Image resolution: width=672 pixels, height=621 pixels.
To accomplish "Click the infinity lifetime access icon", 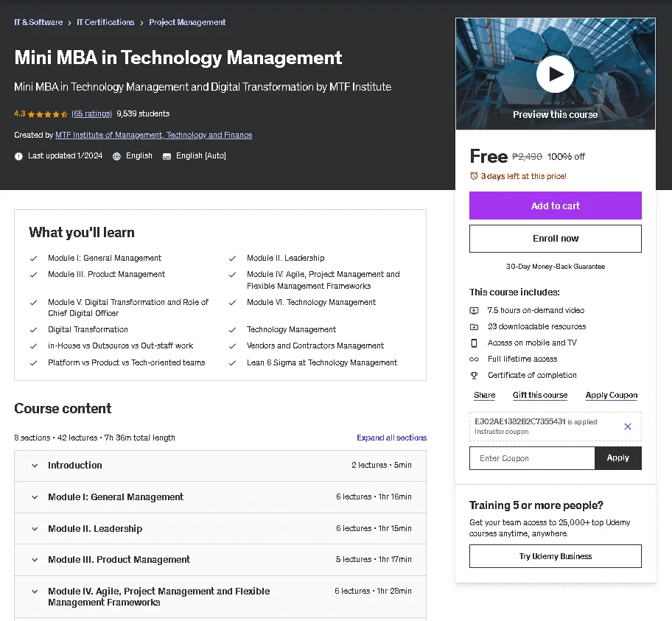I will point(474,359).
